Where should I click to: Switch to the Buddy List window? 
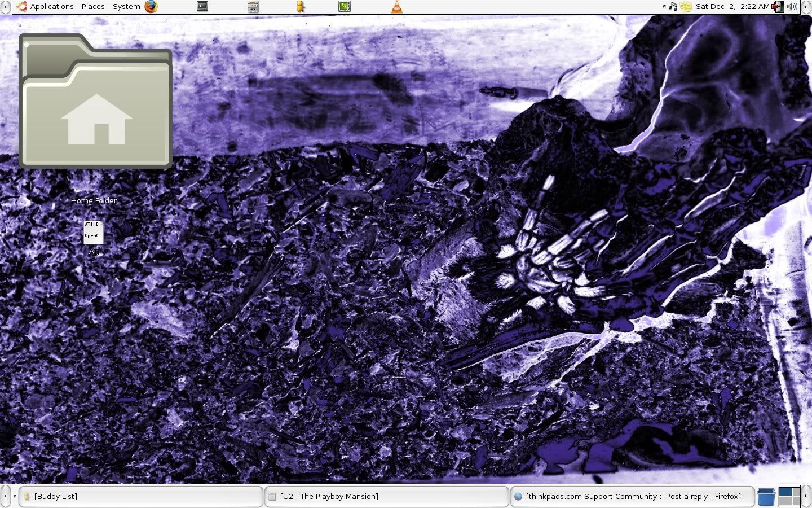[141, 497]
